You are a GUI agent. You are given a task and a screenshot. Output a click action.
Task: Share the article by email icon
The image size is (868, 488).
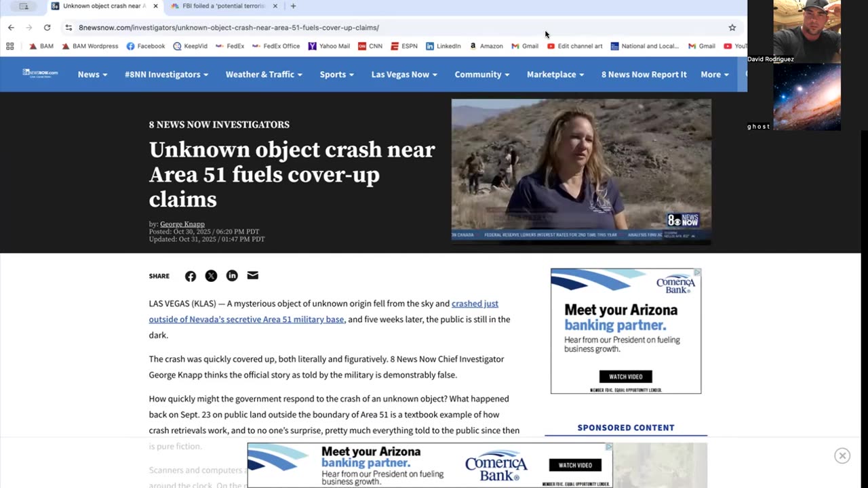tap(252, 276)
